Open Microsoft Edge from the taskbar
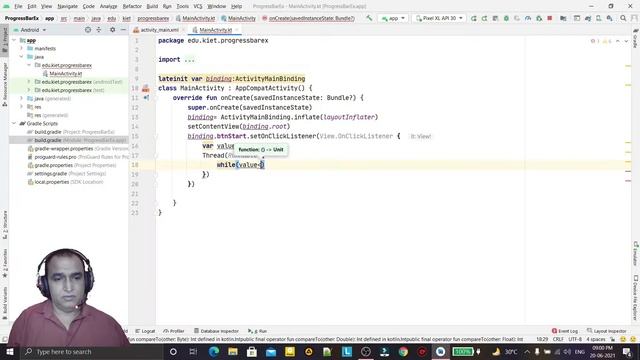640x360 pixels. pos(213,351)
